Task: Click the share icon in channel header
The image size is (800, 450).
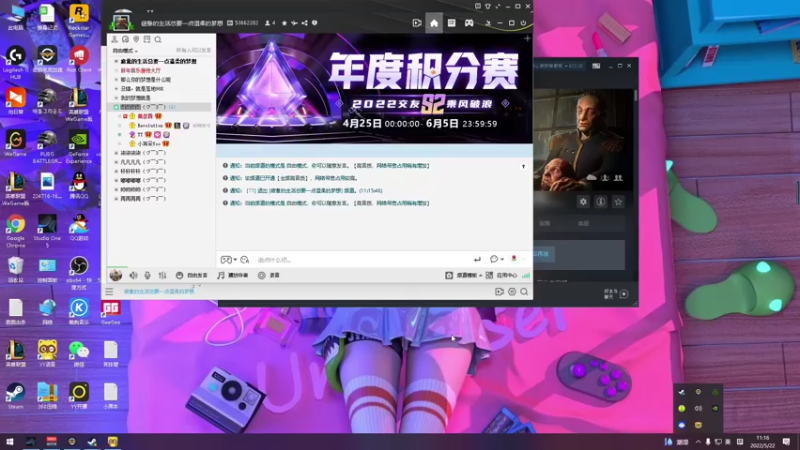Action: 304,23
